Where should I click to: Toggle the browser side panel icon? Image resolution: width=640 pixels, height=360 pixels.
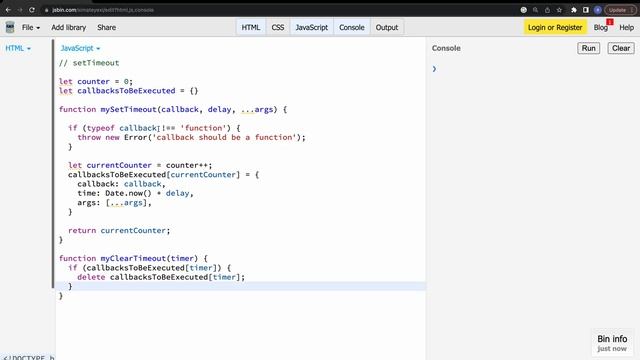pyautogui.click(x=586, y=10)
